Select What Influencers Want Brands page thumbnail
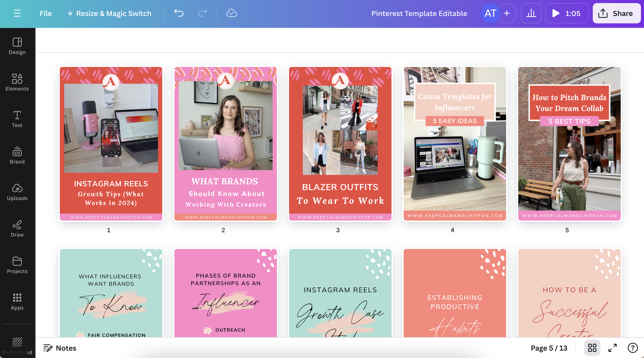This screenshot has width=644, height=358. pyautogui.click(x=111, y=293)
